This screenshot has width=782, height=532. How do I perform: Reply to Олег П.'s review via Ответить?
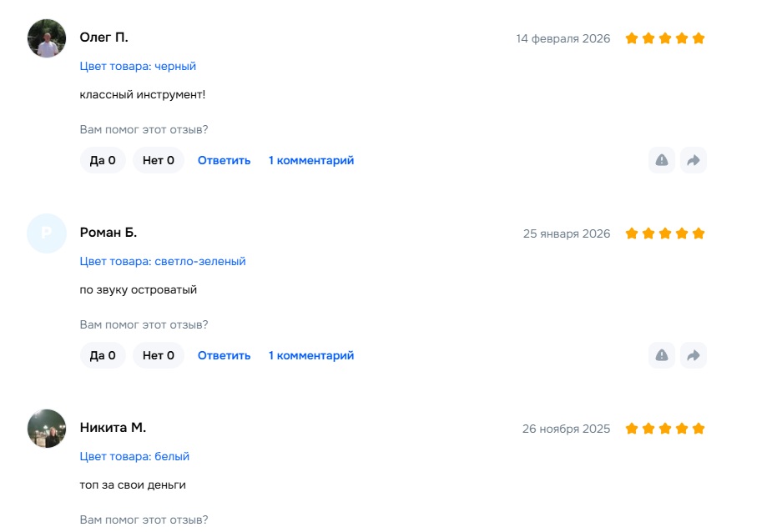tap(224, 160)
